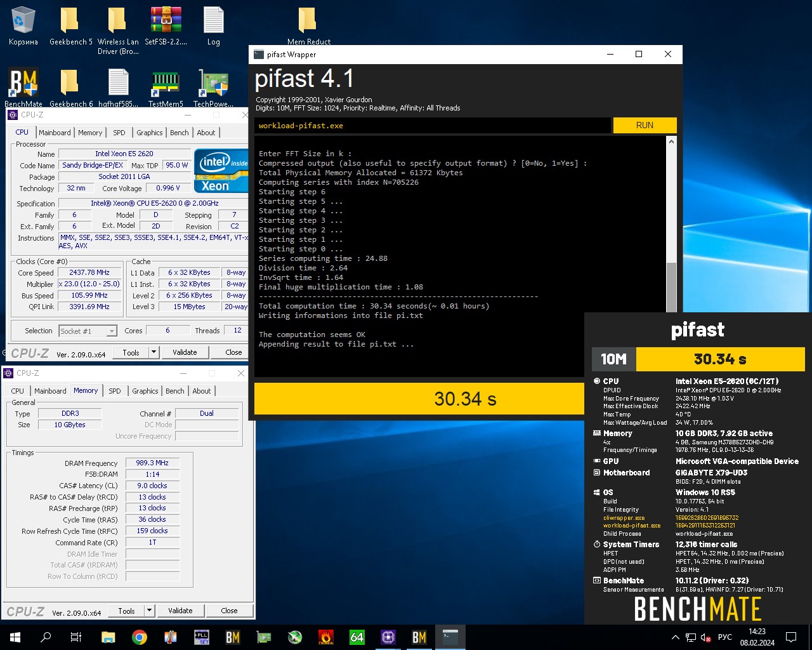Image resolution: width=812 pixels, height=650 pixels.
Task: Expand Tools dropdown arrow in CPU-Z Processor window
Action: [154, 352]
